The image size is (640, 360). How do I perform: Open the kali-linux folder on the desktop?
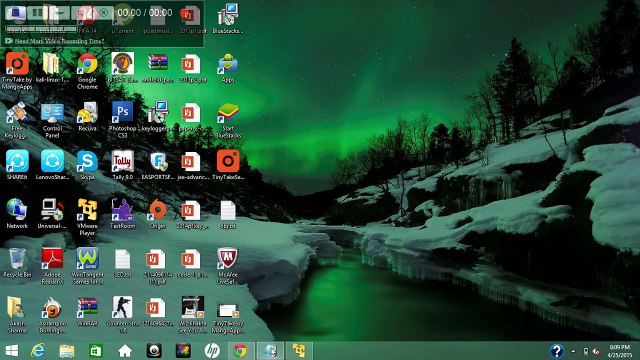click(51, 67)
